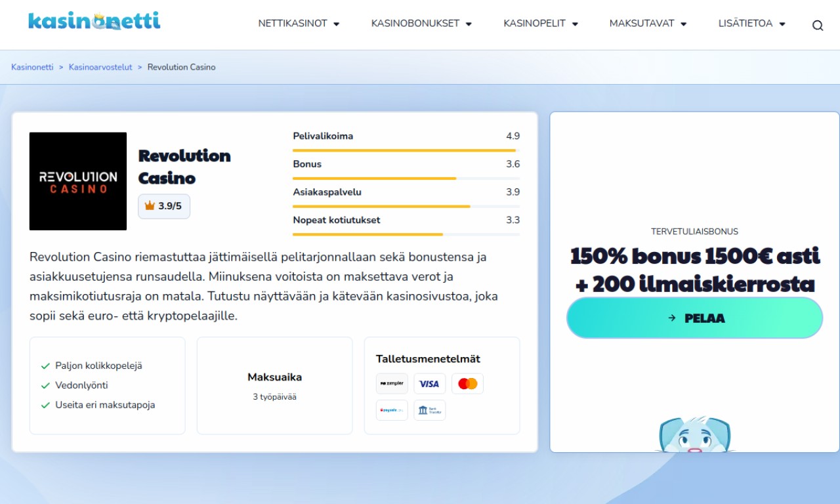
Task: Click Useita eri maksutapoja text
Action: (105, 406)
